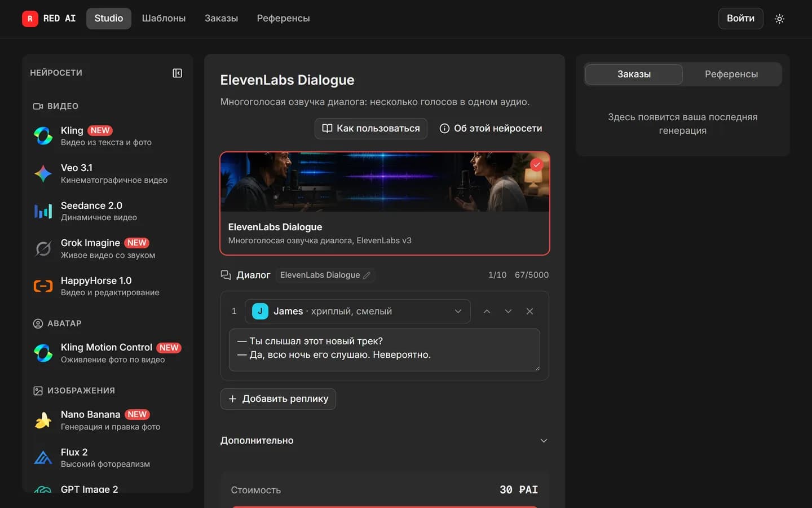This screenshot has height=508, width=812.
Task: Select Grok Imagine 'Живое видео со звуком' entry
Action: (x=107, y=248)
